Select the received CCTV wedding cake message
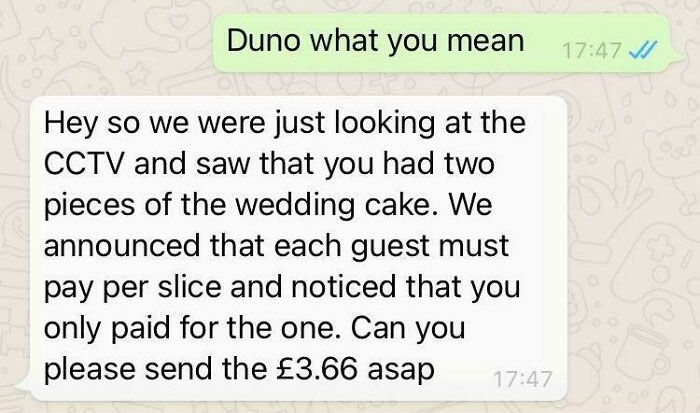The image size is (700, 413). point(299,248)
